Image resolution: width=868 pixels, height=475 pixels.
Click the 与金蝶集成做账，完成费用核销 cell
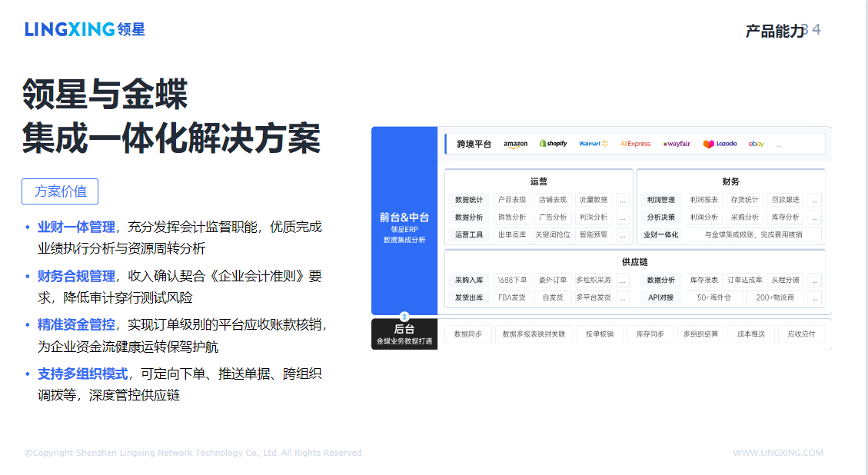(753, 234)
